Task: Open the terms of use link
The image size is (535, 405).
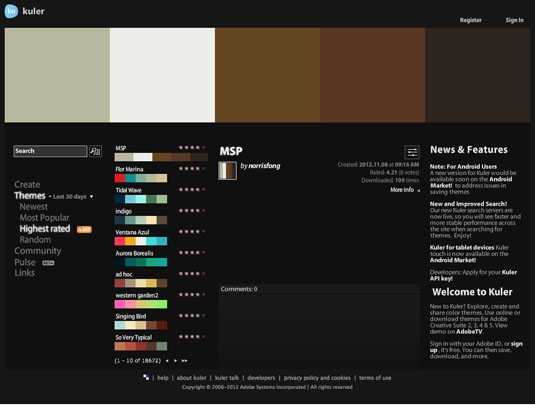Action: pyautogui.click(x=375, y=378)
